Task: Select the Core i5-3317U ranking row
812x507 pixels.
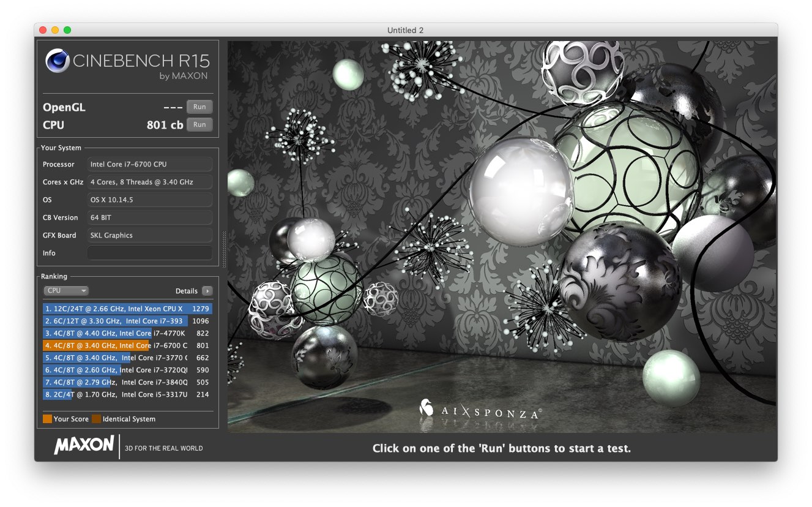Action: pyautogui.click(x=127, y=394)
